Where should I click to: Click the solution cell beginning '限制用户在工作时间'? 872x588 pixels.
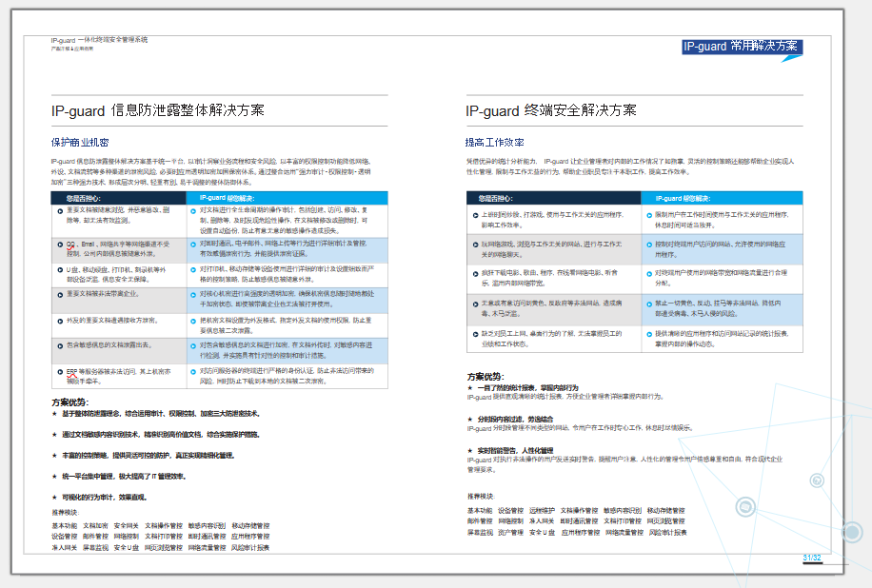tap(722, 220)
